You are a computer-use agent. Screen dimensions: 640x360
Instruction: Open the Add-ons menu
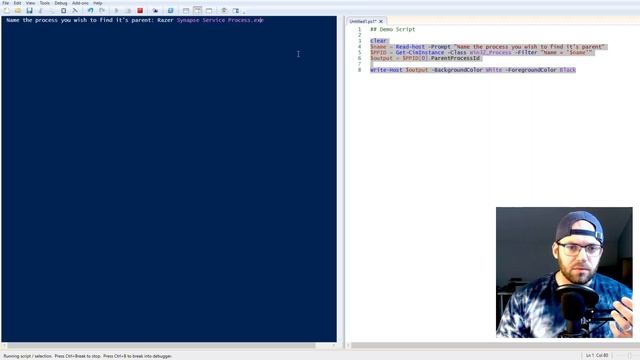[x=80, y=3]
